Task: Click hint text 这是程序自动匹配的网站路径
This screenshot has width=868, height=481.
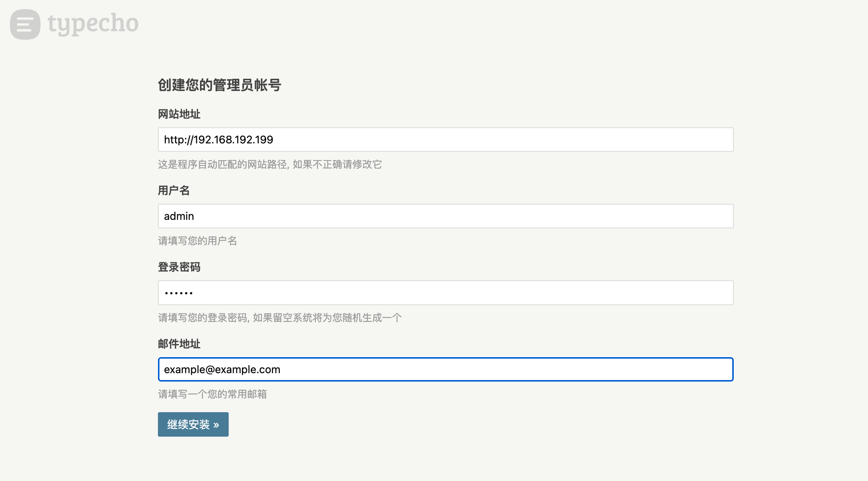Action: click(x=223, y=164)
